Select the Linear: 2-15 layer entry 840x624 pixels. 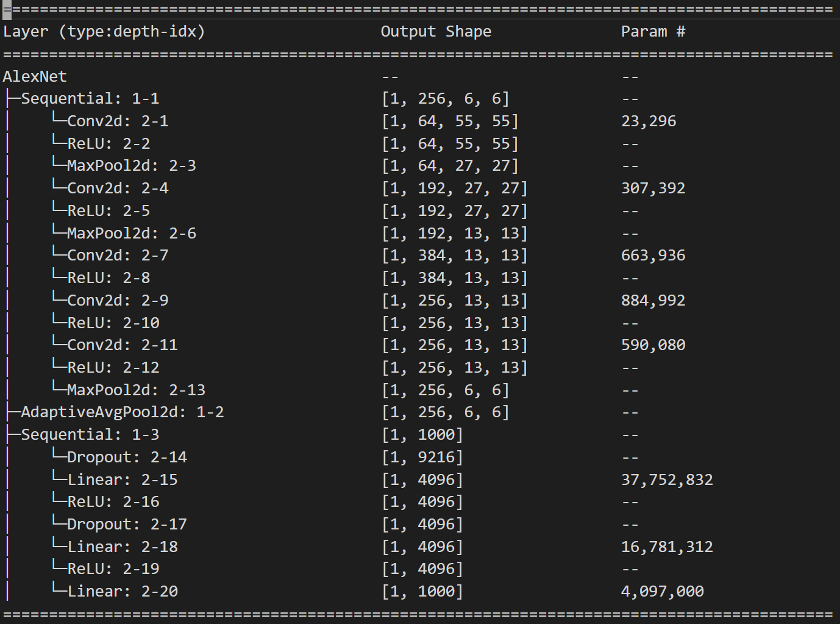point(122,480)
